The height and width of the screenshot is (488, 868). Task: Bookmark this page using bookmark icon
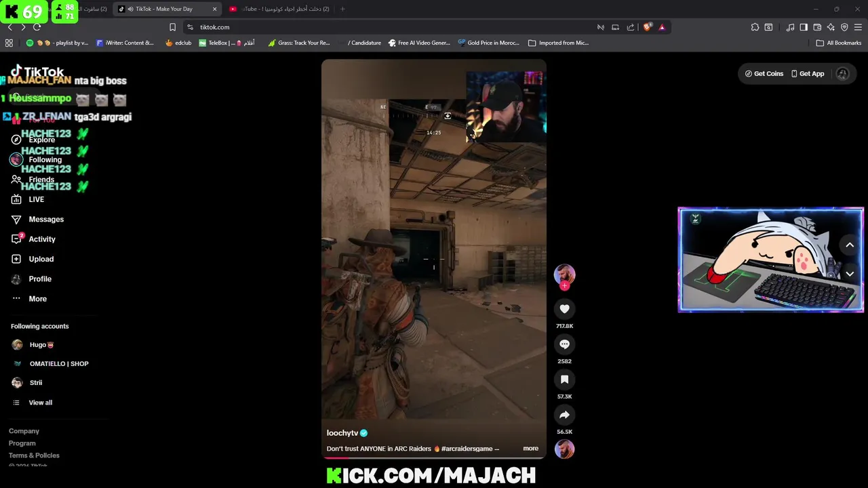click(x=172, y=27)
